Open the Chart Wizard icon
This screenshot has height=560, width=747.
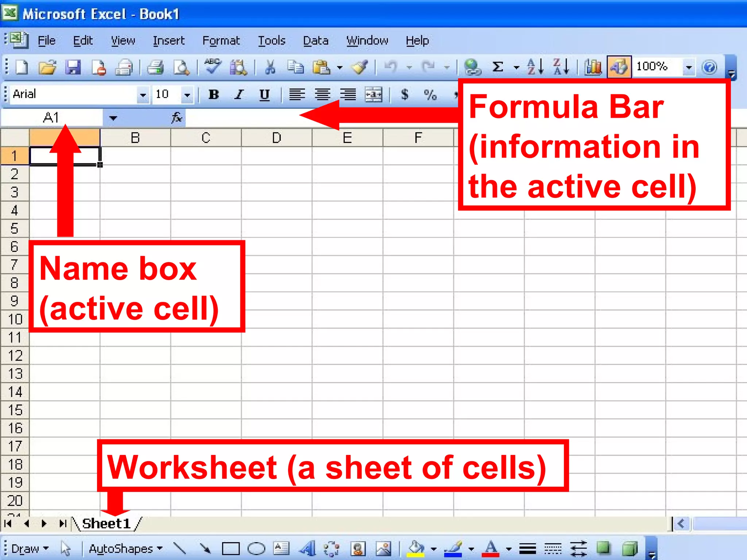point(593,67)
